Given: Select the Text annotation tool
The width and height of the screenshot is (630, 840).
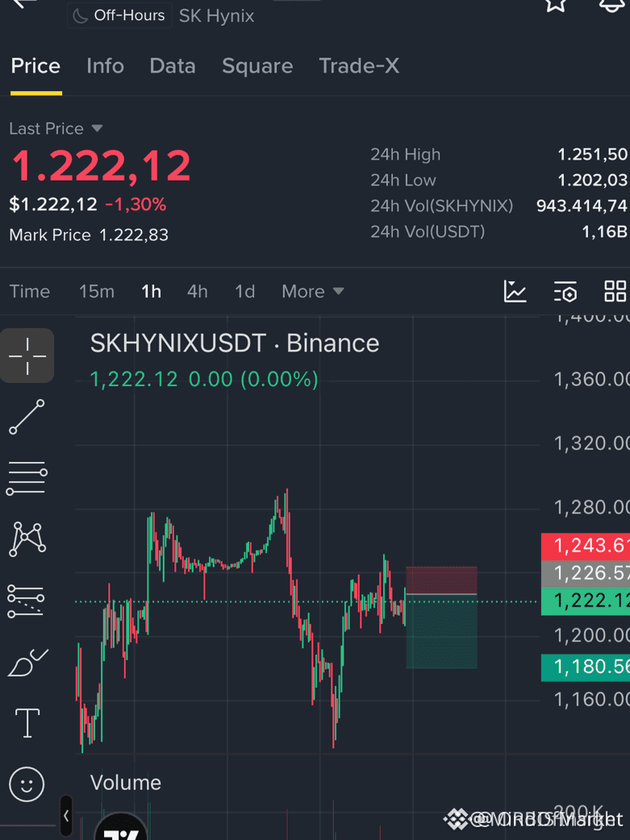Looking at the screenshot, I should pos(27,722).
